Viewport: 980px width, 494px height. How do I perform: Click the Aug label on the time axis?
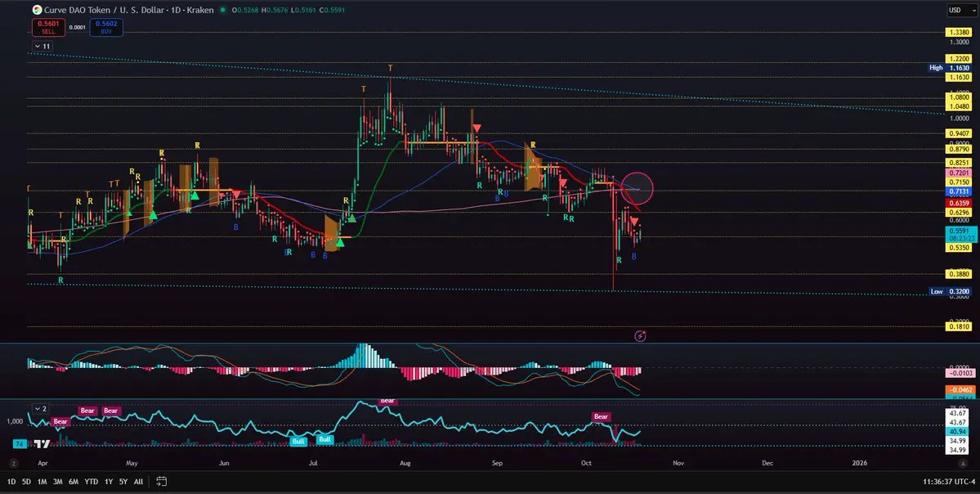tap(405, 464)
